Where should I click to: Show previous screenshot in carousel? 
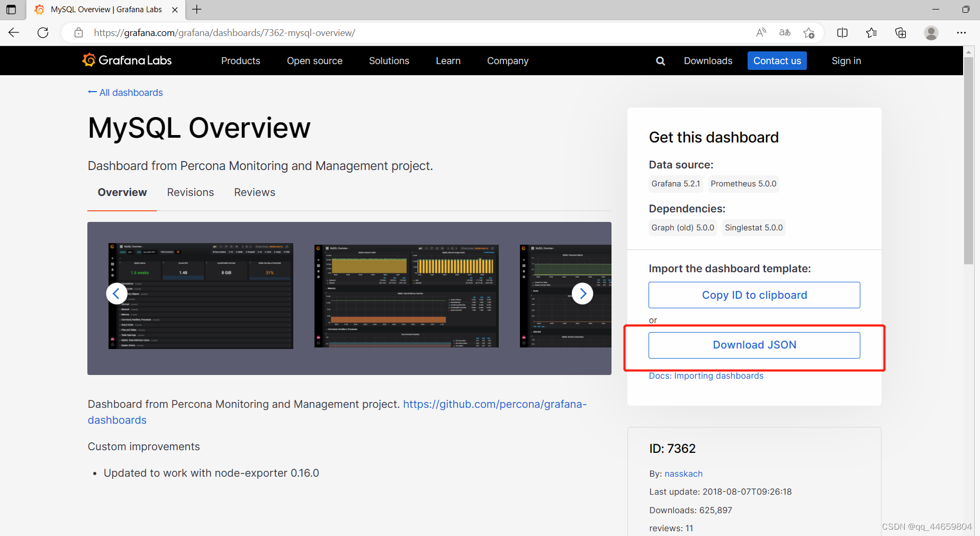pos(116,293)
